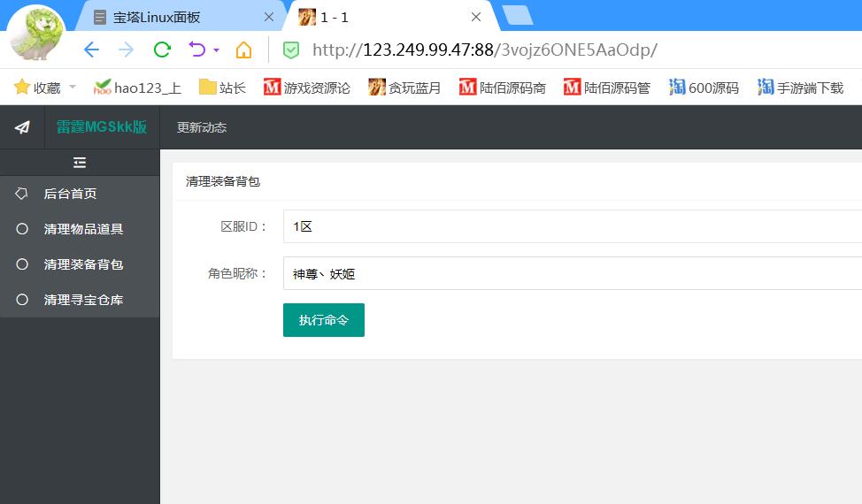Open hao123_上 bookmark link
The height and width of the screenshot is (504, 862).
tap(137, 88)
